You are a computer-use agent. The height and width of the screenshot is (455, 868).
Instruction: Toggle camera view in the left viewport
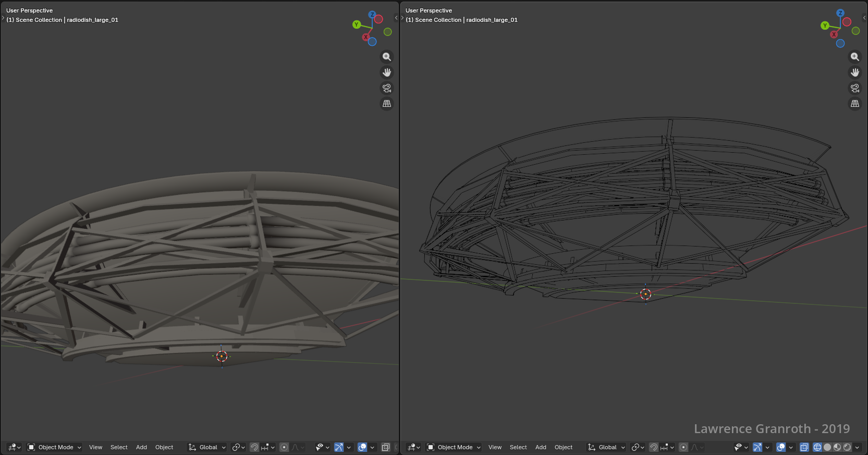[386, 88]
